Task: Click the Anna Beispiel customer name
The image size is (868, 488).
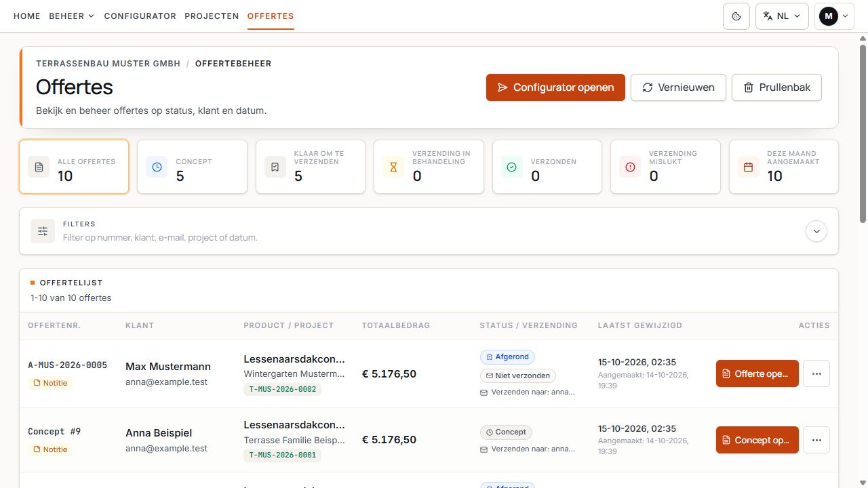Action: [x=159, y=433]
